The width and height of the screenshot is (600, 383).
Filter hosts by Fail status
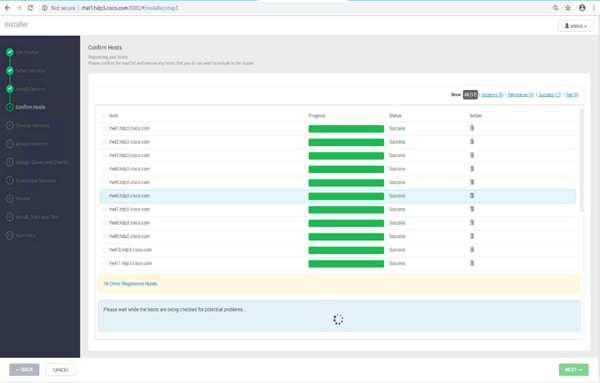tap(572, 95)
